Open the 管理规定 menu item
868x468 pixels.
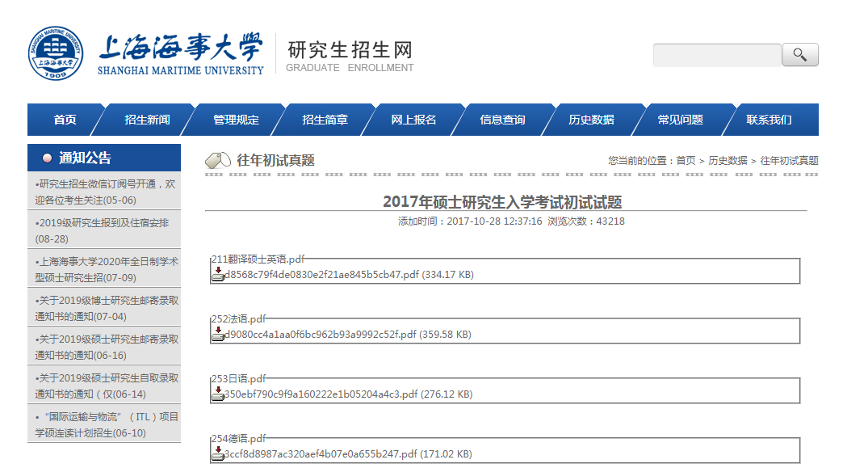pyautogui.click(x=236, y=120)
